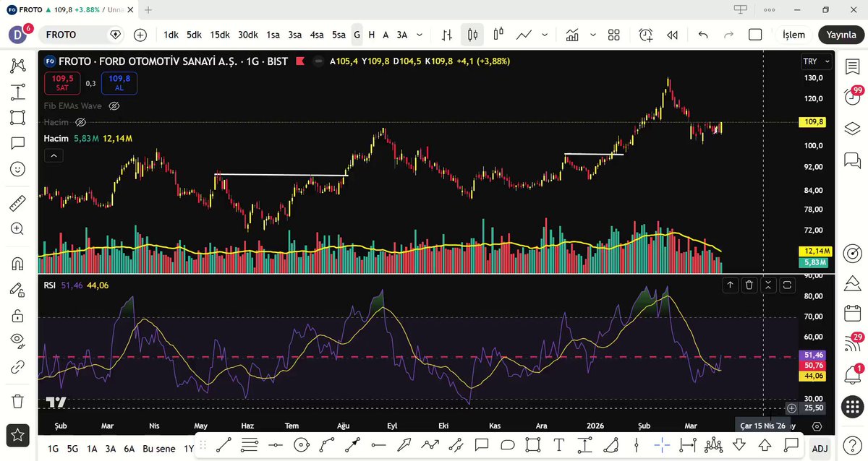Open the emoji icons tool
This screenshot has width=868, height=461.
pyautogui.click(x=17, y=169)
